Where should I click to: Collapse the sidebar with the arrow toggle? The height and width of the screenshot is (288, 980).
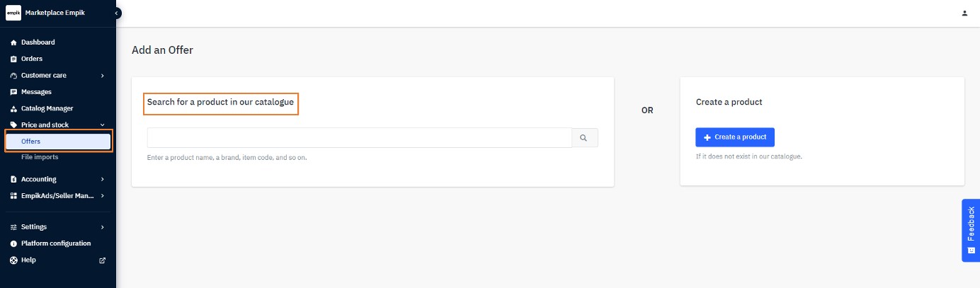coord(116,13)
